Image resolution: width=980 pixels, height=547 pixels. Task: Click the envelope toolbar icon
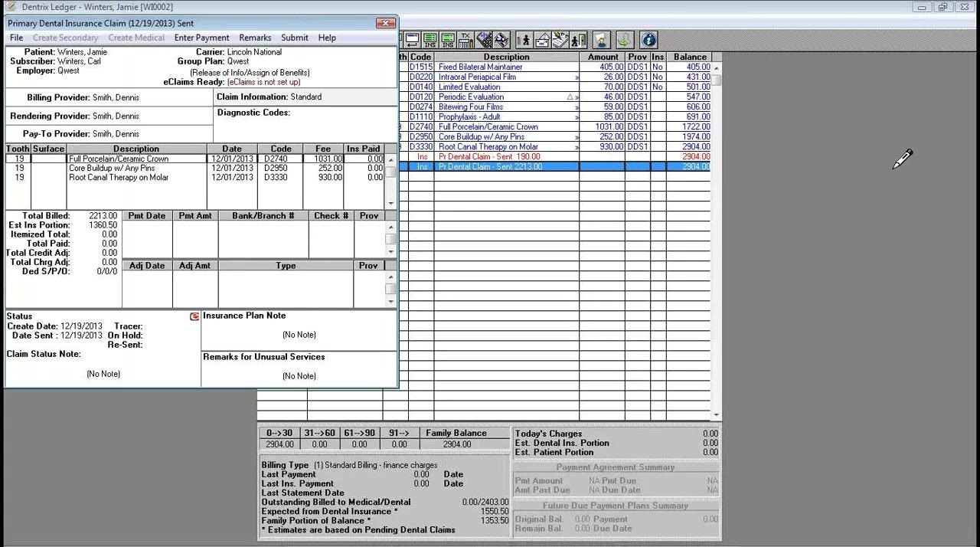[x=543, y=40]
